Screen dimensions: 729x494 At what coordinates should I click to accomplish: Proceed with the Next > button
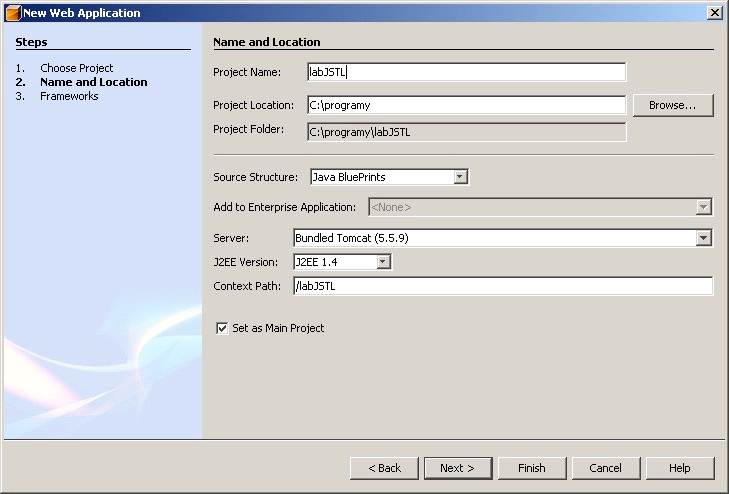(x=458, y=468)
